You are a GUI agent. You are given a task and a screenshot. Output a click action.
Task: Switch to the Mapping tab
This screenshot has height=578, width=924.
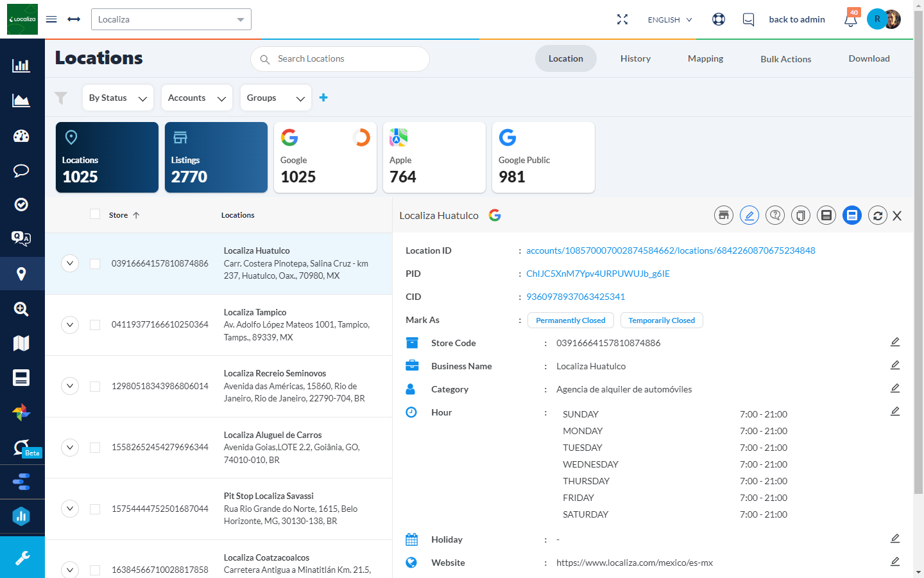pyautogui.click(x=705, y=58)
